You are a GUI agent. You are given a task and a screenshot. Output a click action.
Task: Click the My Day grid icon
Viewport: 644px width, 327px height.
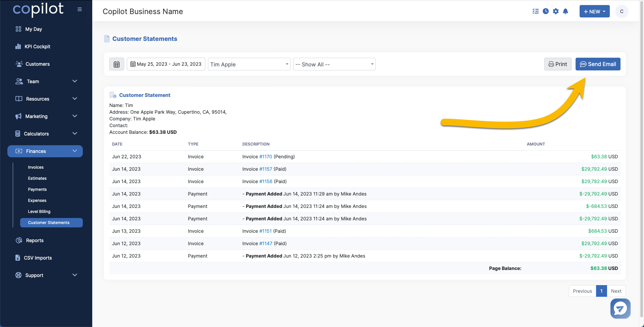point(18,29)
